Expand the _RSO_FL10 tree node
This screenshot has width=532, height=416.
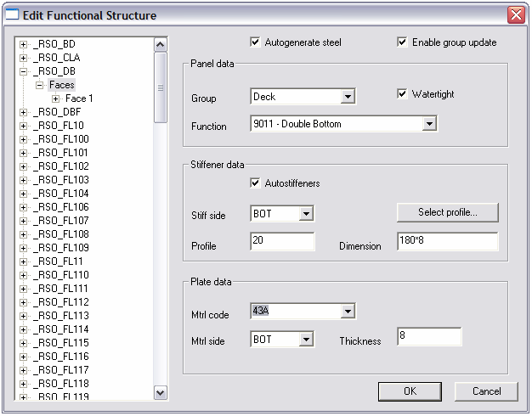point(23,126)
